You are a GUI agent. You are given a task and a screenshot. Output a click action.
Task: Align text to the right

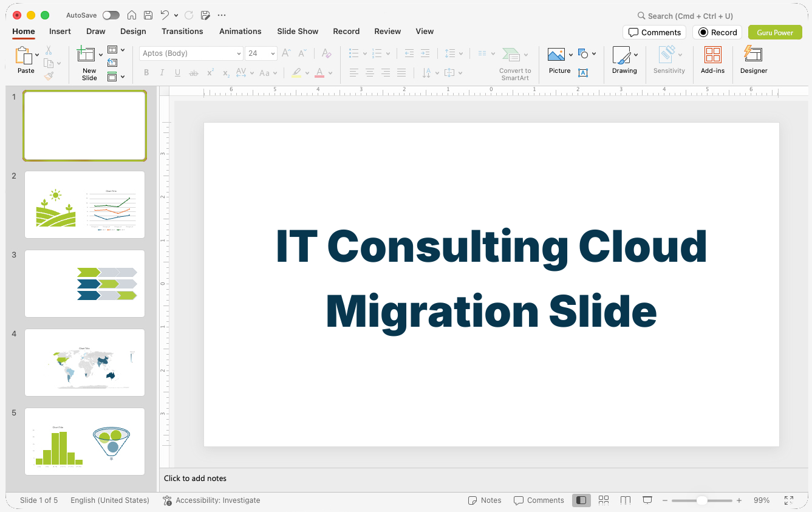point(386,73)
